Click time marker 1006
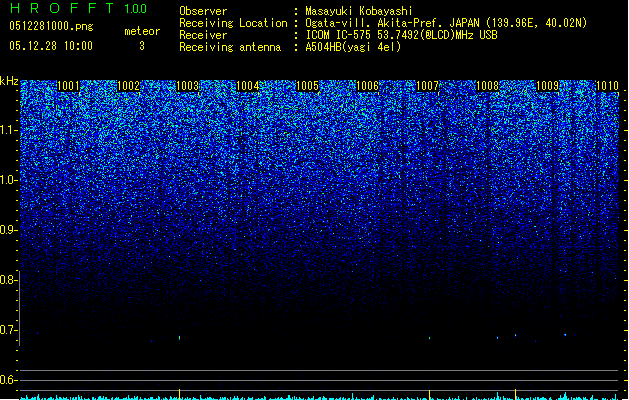Image resolution: width=629 pixels, height=400 pixels. click(x=367, y=86)
